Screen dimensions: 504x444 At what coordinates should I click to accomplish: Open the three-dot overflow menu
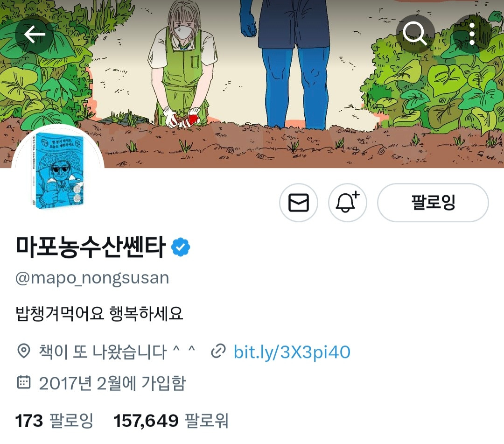pos(472,34)
